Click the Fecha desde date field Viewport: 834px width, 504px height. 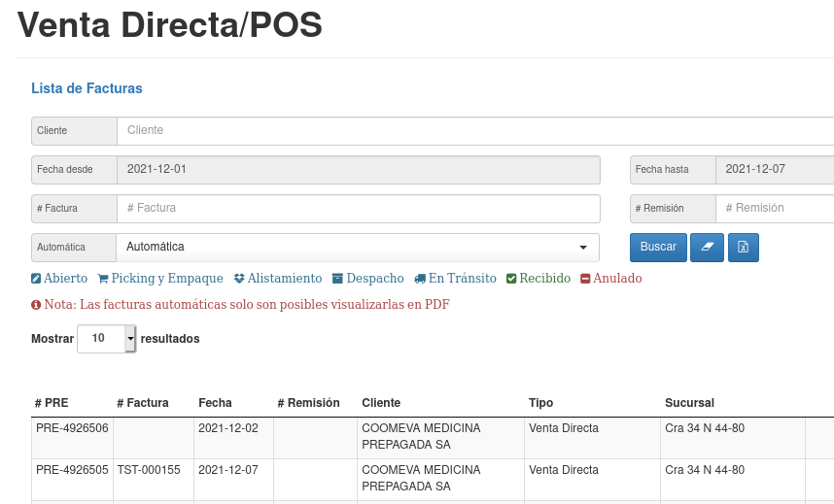(x=359, y=170)
